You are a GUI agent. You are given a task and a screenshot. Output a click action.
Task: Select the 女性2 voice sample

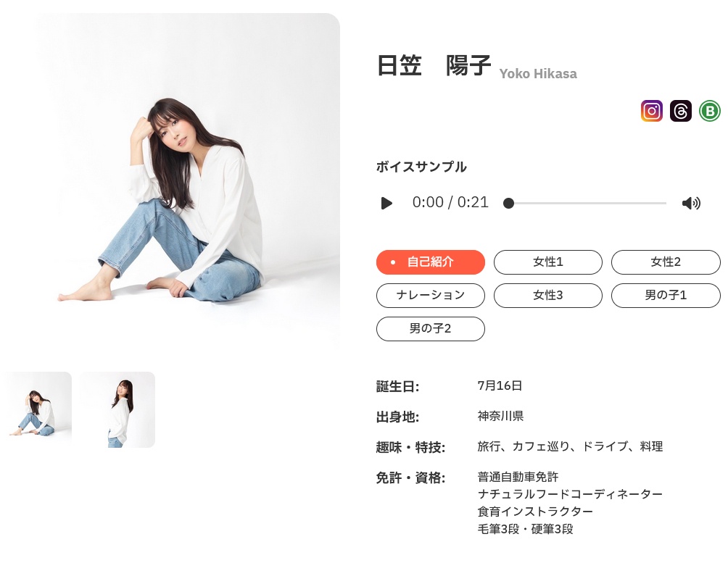coord(666,262)
